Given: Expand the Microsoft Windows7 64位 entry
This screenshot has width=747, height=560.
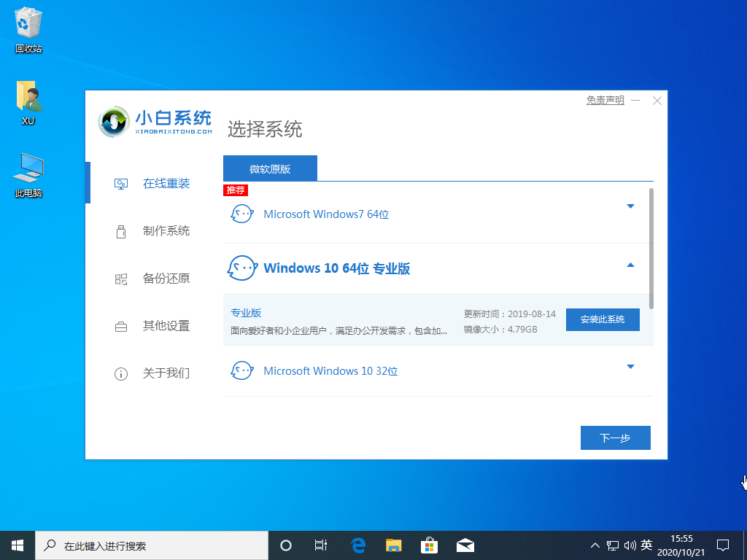Looking at the screenshot, I should point(631,206).
